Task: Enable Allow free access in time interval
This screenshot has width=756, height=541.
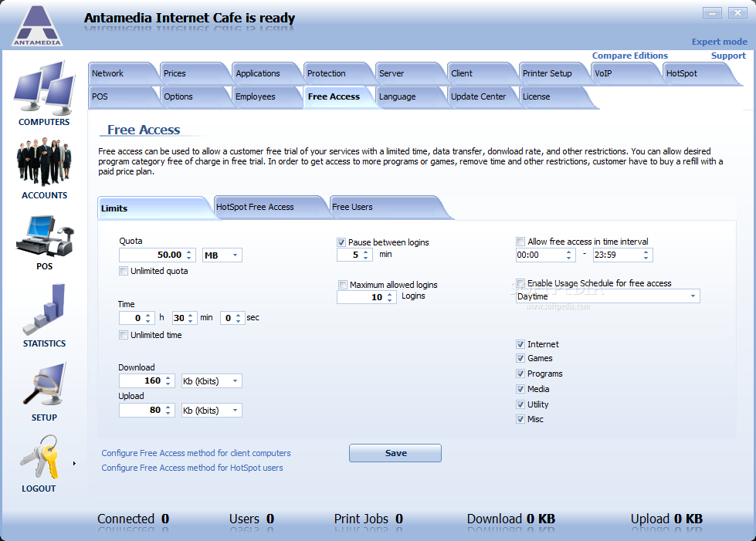Action: pyautogui.click(x=520, y=242)
